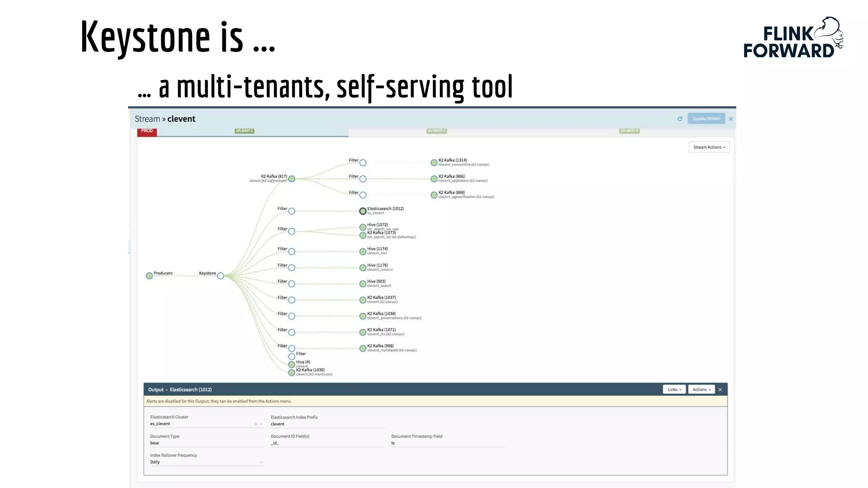Select the Filter node feeding Hive (1174)

pyautogui.click(x=292, y=252)
